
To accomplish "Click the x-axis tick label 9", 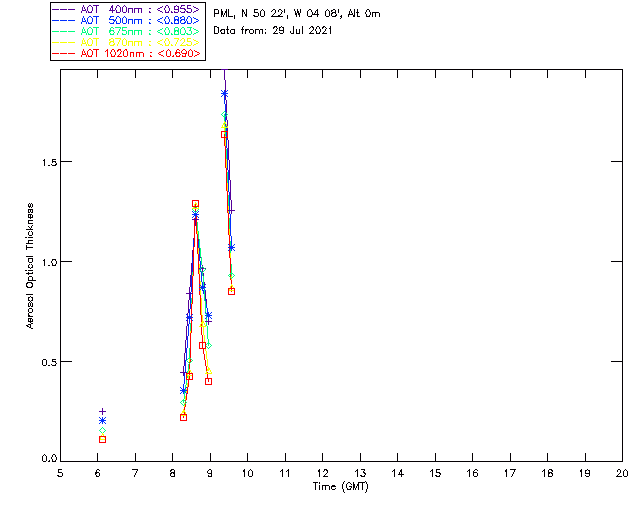I will click(x=210, y=473).
